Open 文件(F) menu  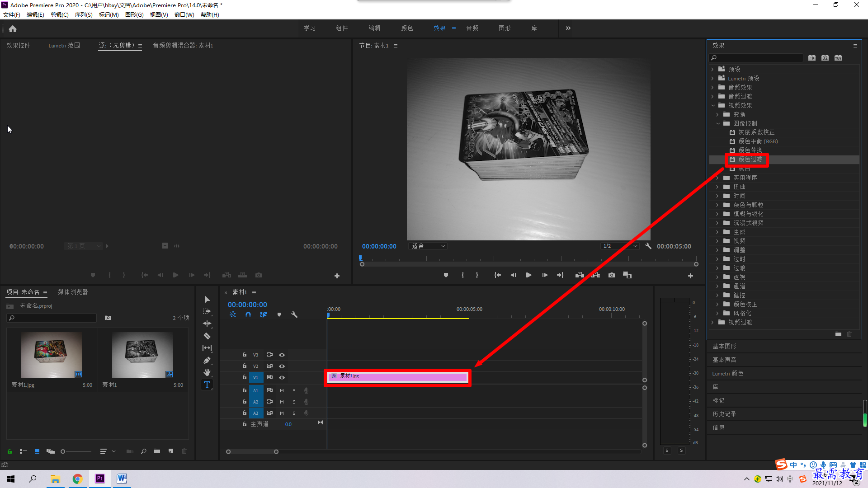12,14
